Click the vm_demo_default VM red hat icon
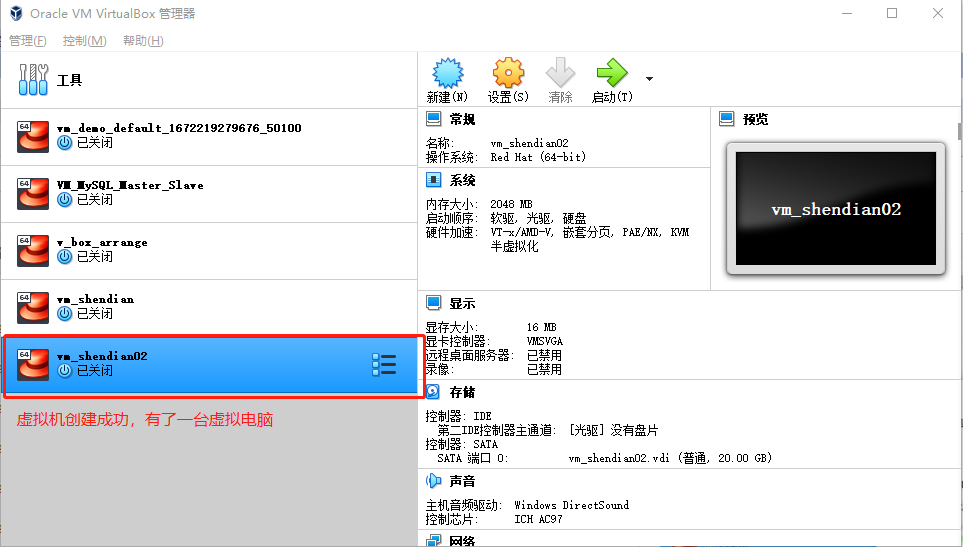The height and width of the screenshot is (547, 963). [33, 136]
